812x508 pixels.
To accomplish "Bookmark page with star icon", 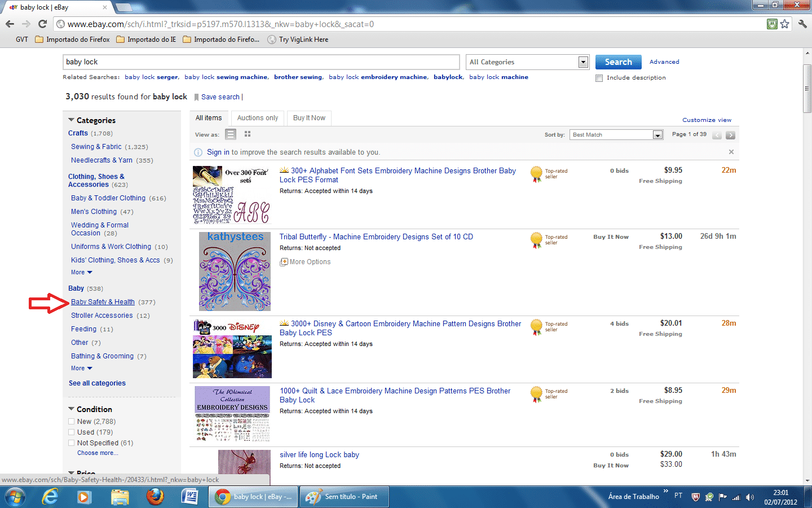I will (x=784, y=24).
